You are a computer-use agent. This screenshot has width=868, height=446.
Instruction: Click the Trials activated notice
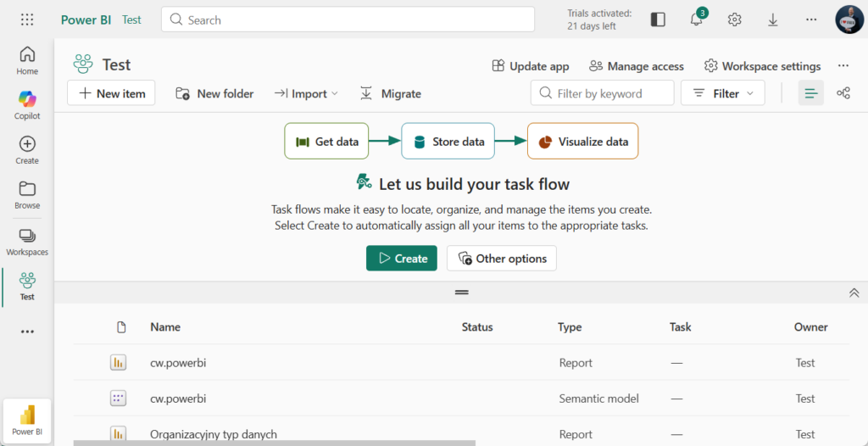point(599,20)
